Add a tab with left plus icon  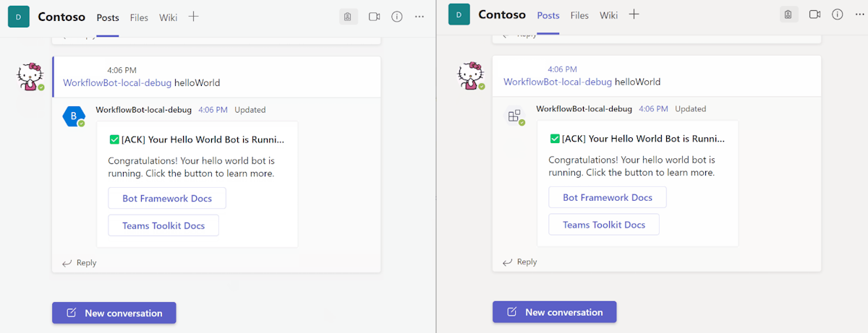click(x=193, y=17)
